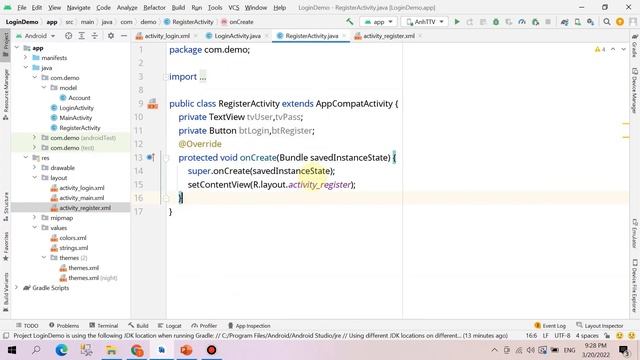Open Search Everywhere magnifier icon
The width and height of the screenshot is (640, 360).
point(607,22)
